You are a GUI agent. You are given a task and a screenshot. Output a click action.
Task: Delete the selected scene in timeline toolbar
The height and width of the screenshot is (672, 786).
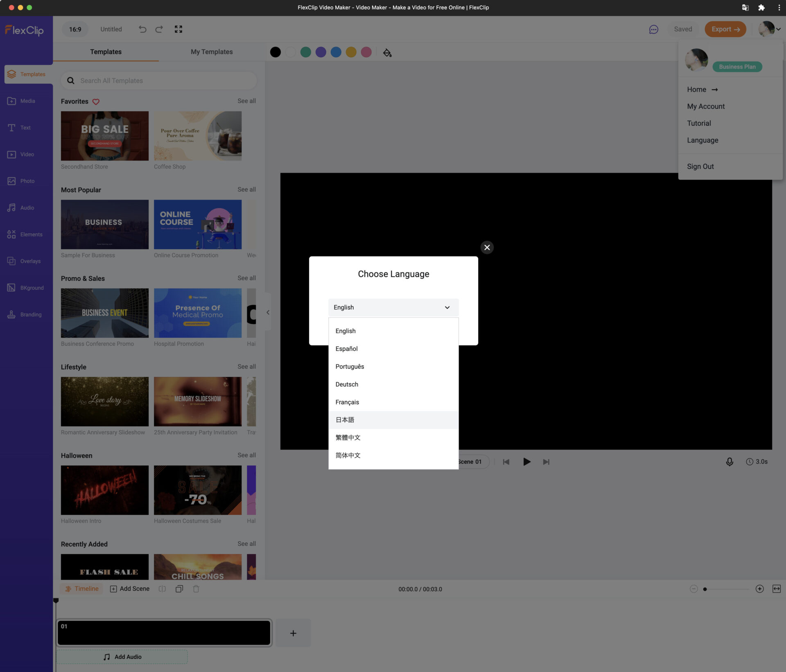[196, 589]
